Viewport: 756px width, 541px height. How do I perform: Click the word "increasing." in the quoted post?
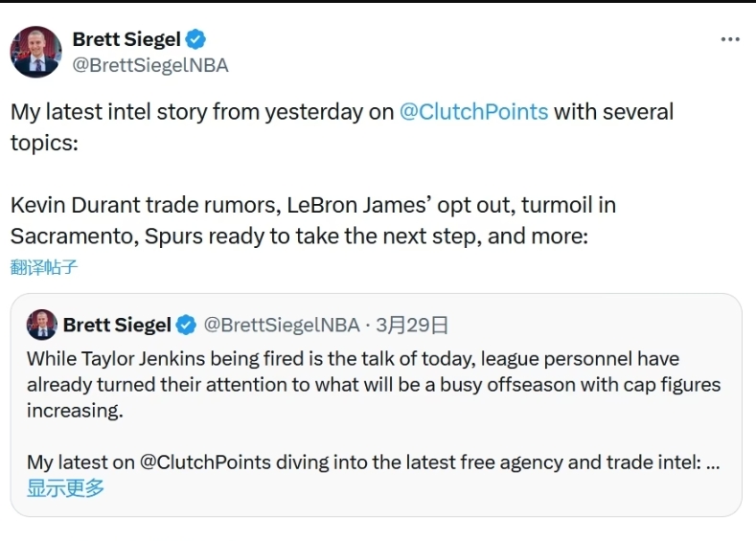click(75, 411)
